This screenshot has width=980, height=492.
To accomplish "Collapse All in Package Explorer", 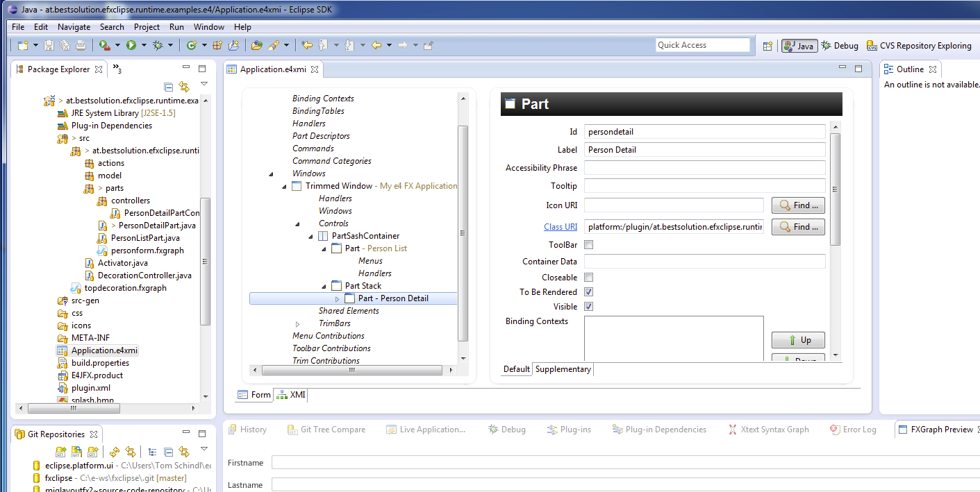I will point(168,87).
